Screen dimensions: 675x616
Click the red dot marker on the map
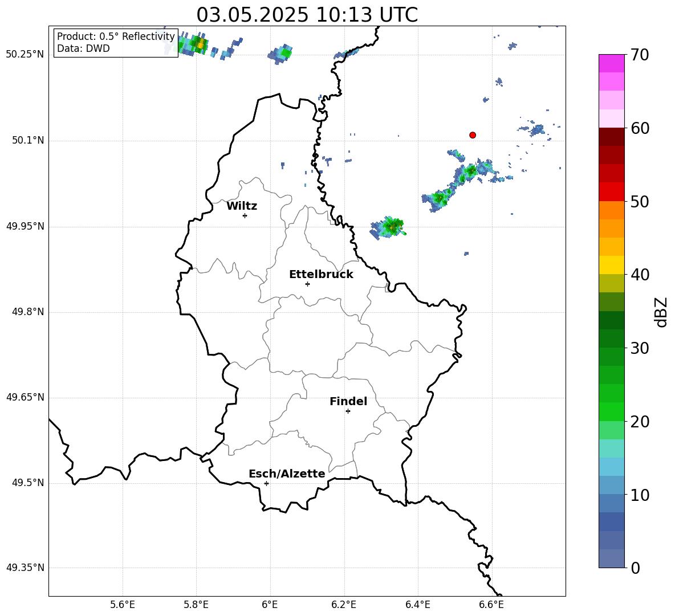pyautogui.click(x=473, y=135)
